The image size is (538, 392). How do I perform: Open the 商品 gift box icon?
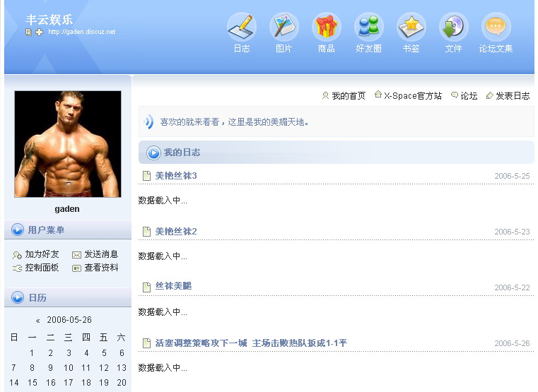point(327,27)
